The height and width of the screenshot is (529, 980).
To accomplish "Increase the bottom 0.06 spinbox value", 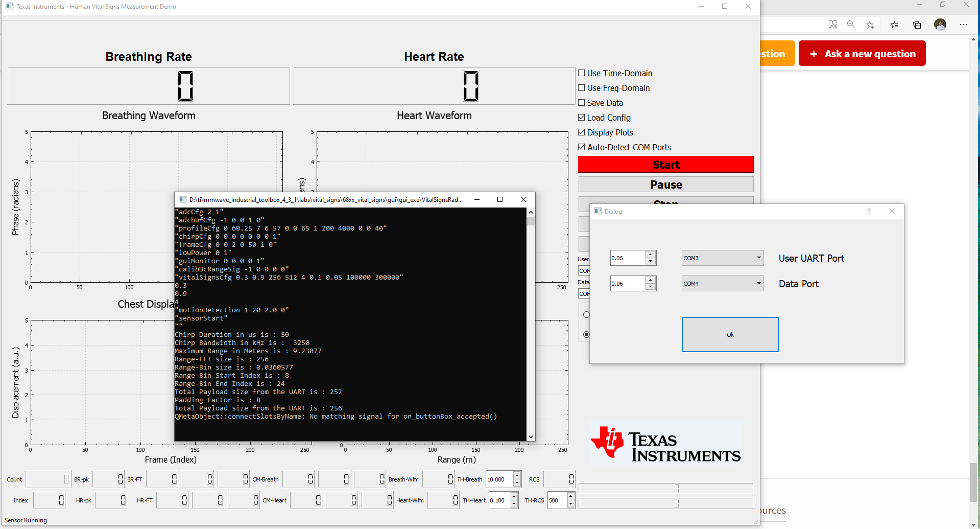I will point(651,280).
